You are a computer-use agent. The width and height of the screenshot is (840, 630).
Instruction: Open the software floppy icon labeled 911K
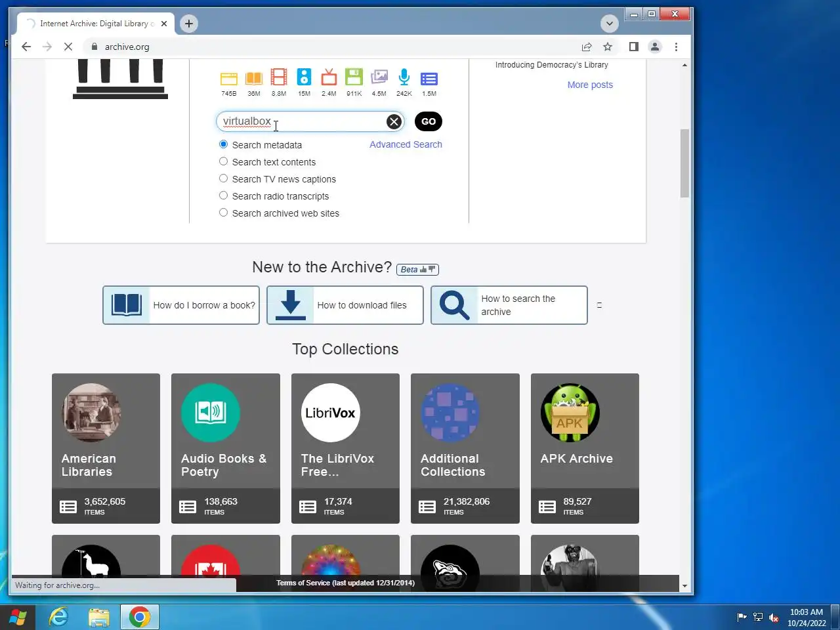pyautogui.click(x=354, y=77)
